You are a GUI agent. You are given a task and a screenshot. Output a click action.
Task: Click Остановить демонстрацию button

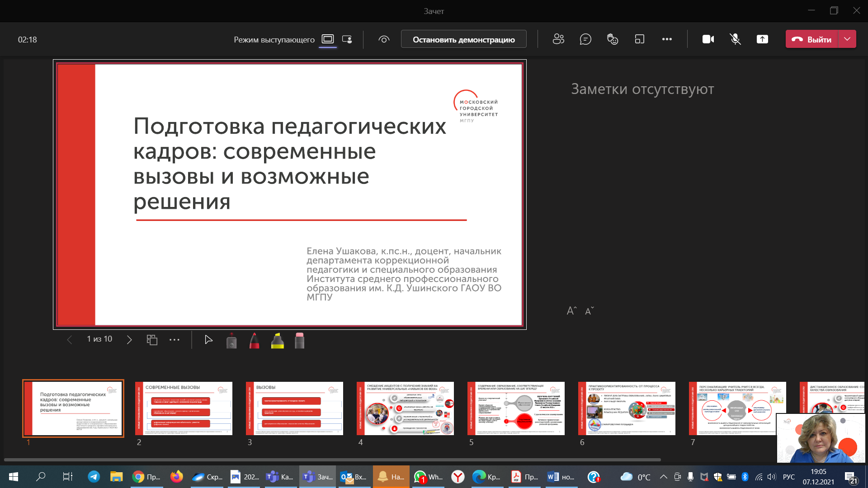(463, 39)
